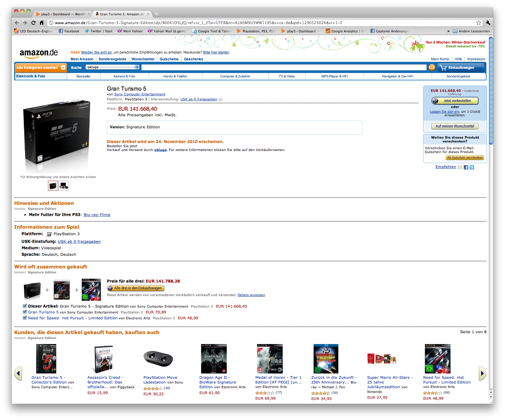Close the Gran Turismo Amazon tab
The width and height of the screenshot is (505, 420).
click(148, 14)
